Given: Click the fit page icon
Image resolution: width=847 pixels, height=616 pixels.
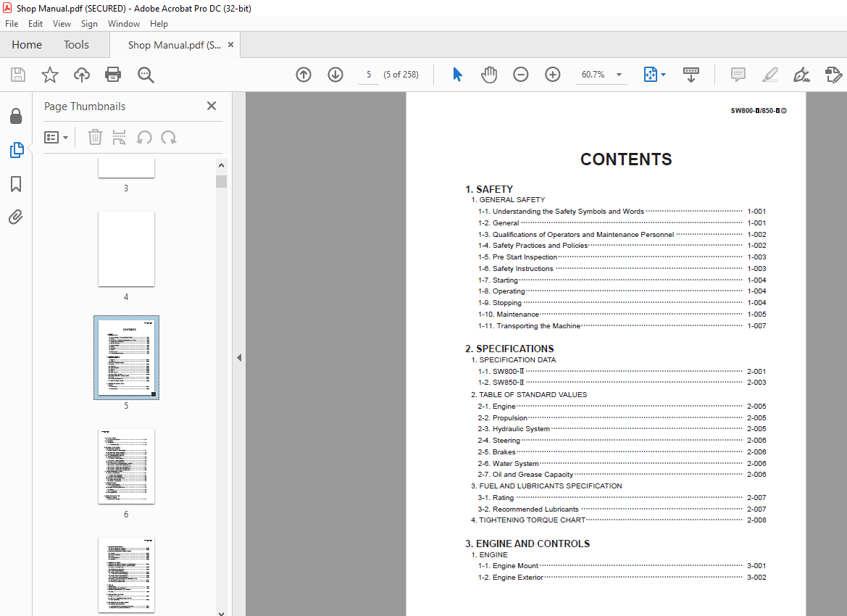Looking at the screenshot, I should 651,75.
